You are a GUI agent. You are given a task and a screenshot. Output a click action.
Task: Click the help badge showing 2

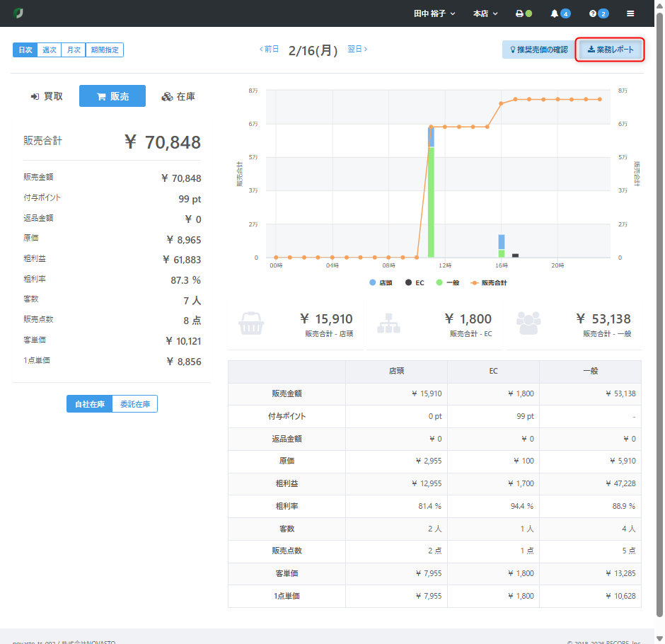coord(603,14)
